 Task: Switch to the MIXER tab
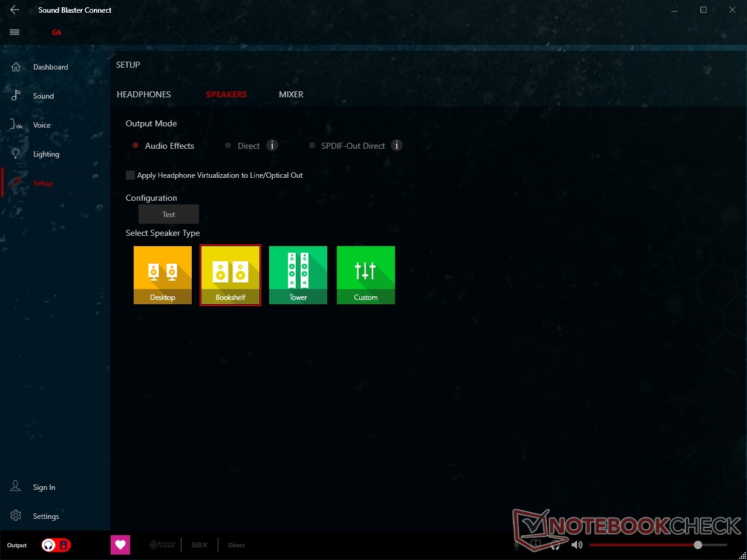291,94
